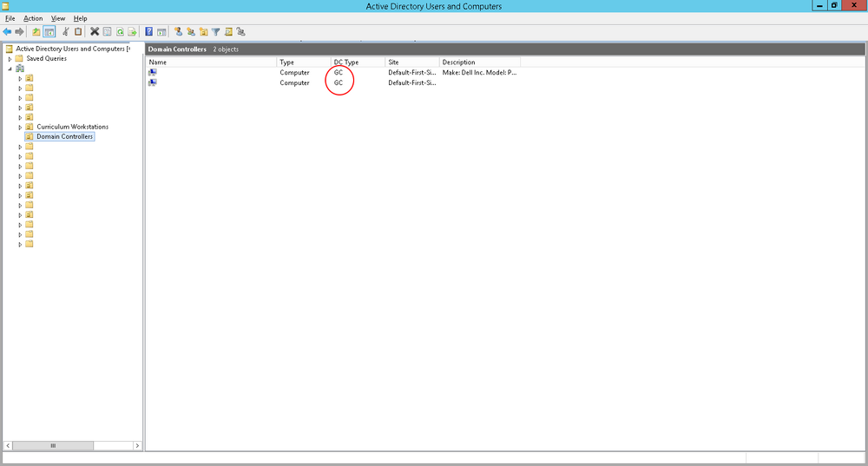This screenshot has width=868, height=466.
Task: Click the Properties toolbar icon
Action: click(108, 32)
